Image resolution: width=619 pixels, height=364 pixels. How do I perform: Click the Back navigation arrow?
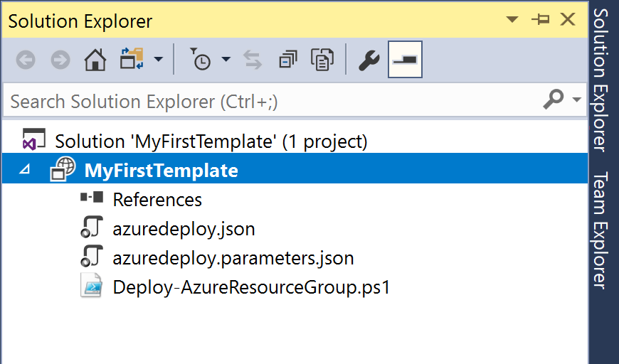point(26,60)
